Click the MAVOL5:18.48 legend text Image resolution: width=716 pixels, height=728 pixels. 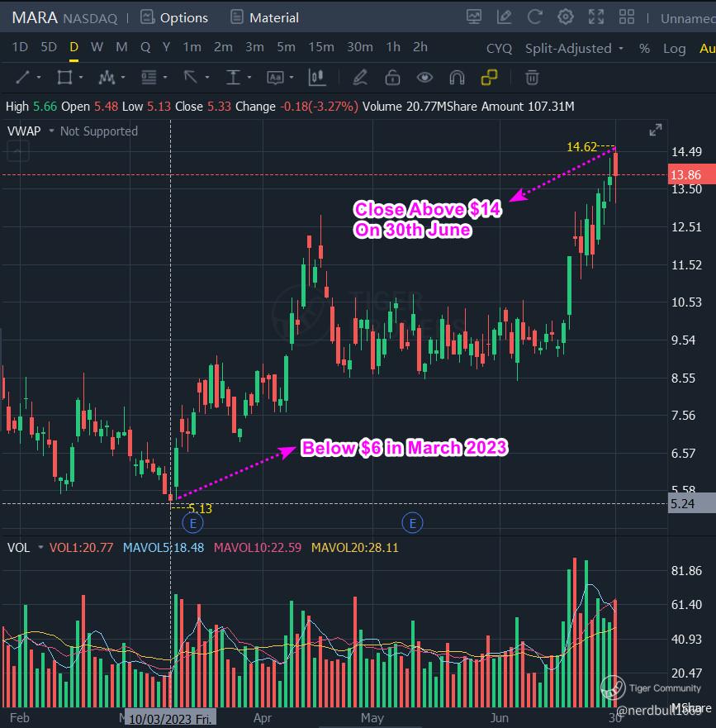click(164, 547)
